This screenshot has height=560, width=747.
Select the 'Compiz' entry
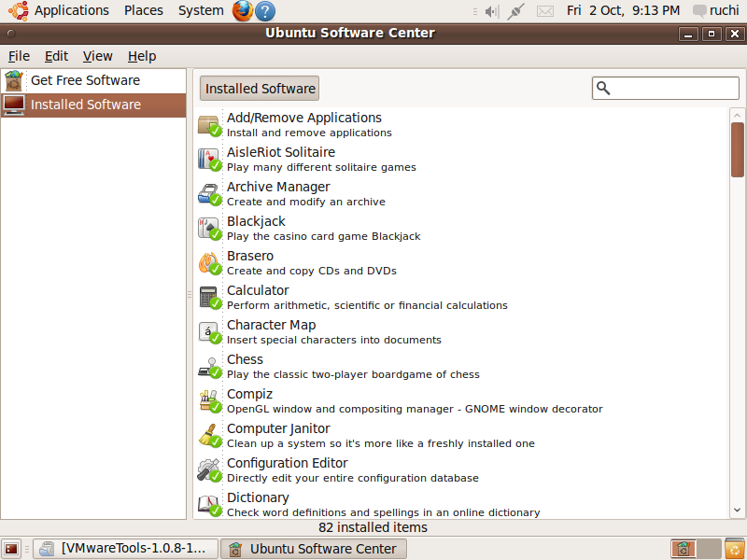[x=462, y=401]
